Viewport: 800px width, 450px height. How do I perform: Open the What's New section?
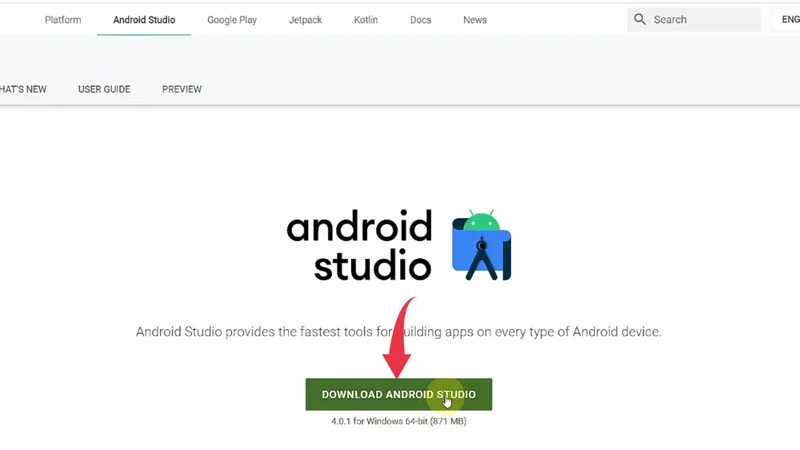pos(22,89)
